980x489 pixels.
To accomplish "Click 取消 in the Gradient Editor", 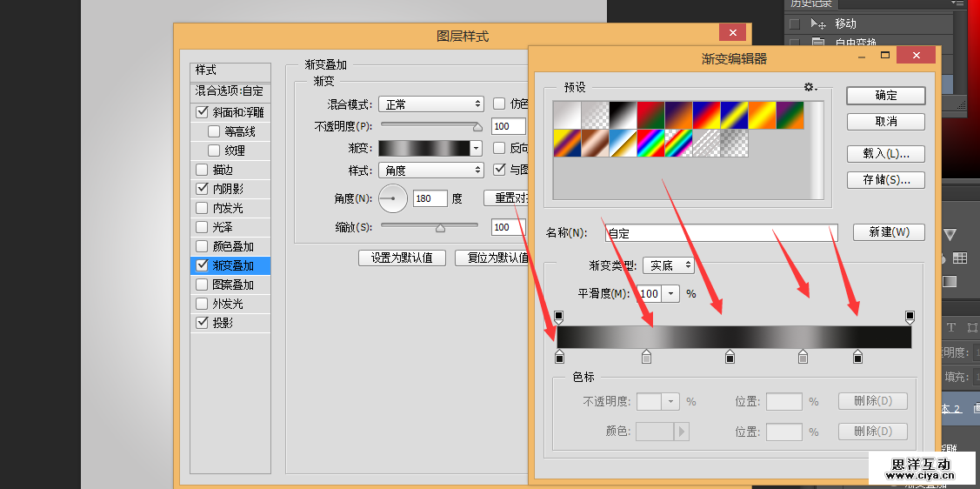I will [886, 121].
